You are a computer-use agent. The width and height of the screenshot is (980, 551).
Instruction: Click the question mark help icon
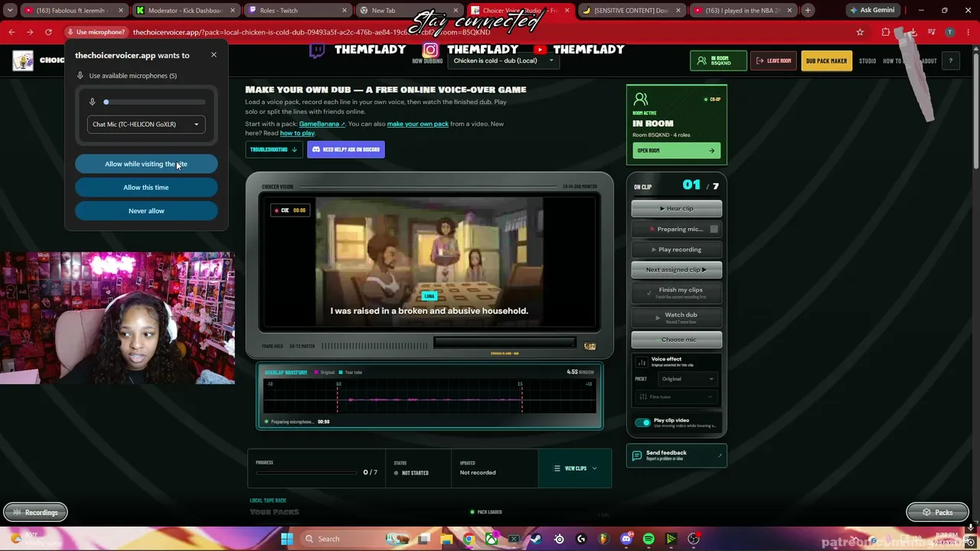[x=950, y=60]
